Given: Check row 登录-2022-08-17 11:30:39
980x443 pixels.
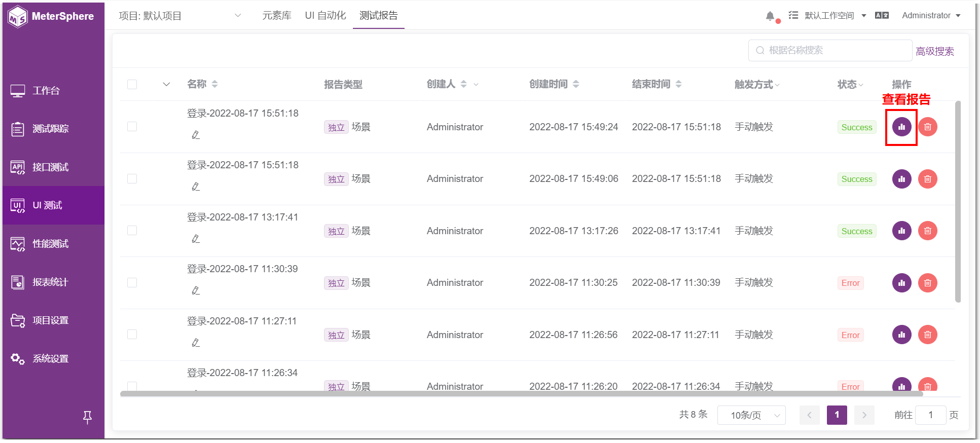Looking at the screenshot, I should pos(132,283).
